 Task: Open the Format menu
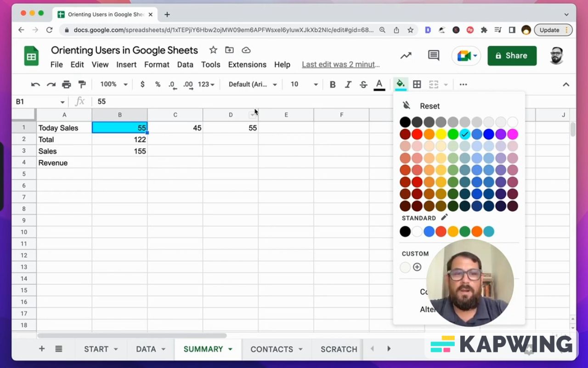click(157, 65)
